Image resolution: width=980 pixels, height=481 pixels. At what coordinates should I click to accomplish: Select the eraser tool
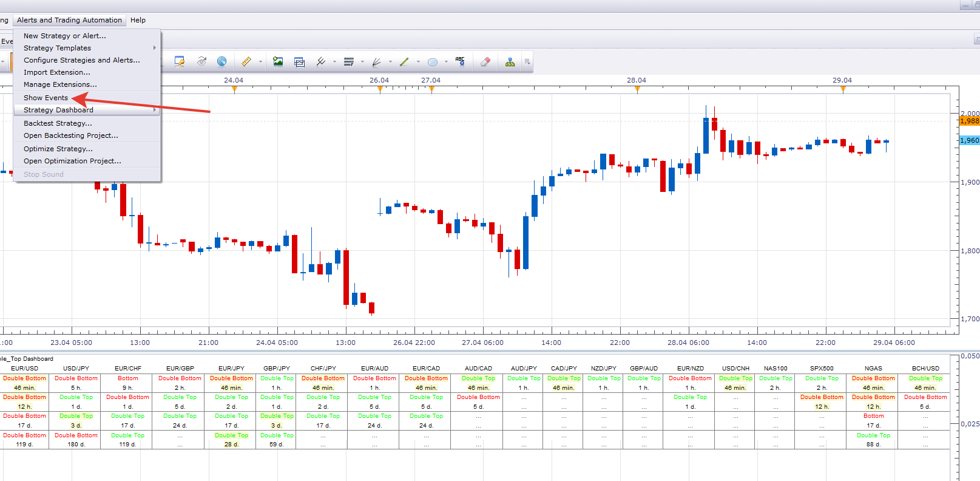(485, 61)
